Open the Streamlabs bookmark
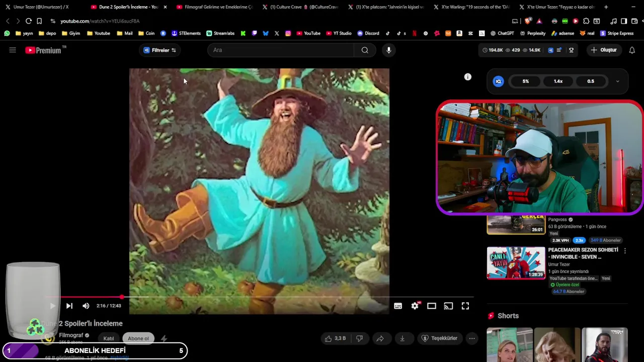This screenshot has width=644, height=362. click(x=220, y=33)
